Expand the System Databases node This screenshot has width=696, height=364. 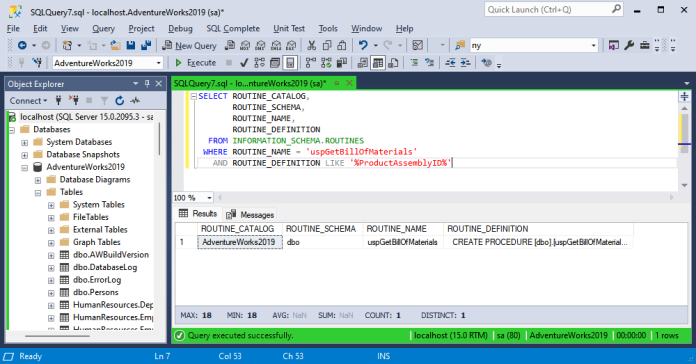click(25, 142)
